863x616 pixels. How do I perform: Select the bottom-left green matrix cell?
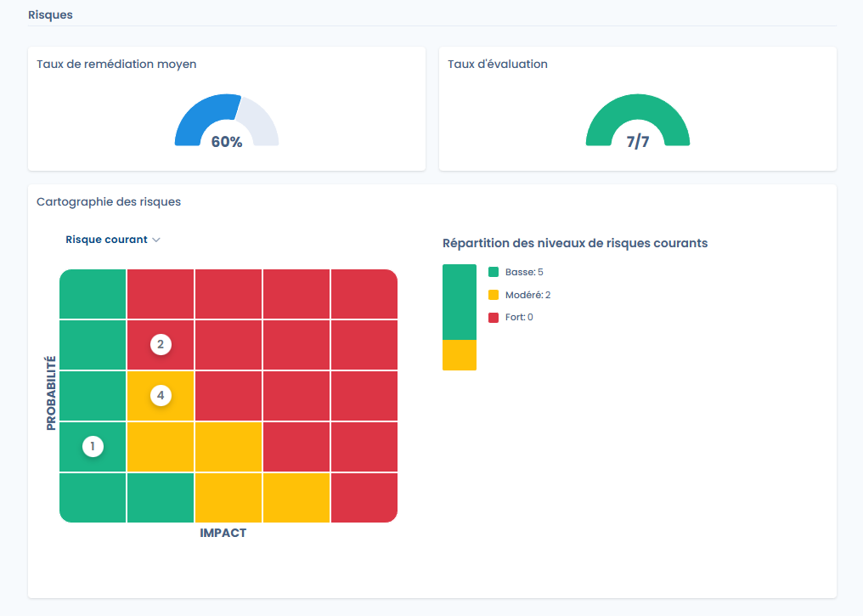[93, 497]
